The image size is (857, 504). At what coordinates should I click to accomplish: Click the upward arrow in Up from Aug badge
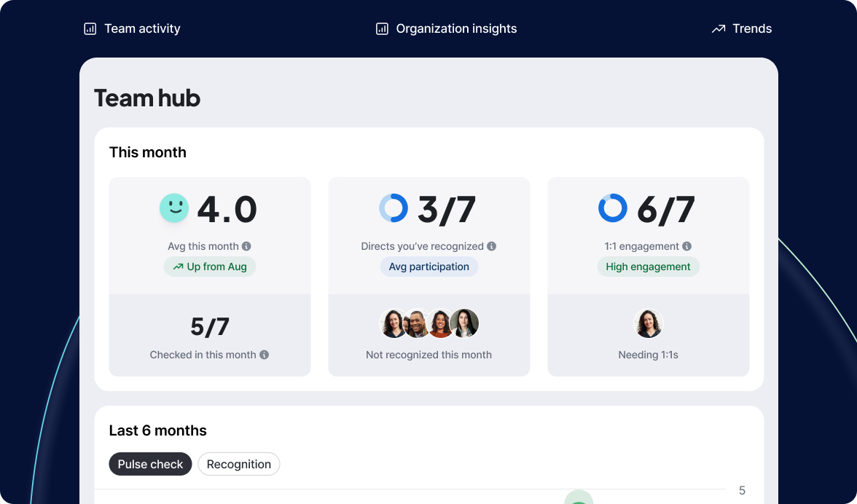(178, 267)
